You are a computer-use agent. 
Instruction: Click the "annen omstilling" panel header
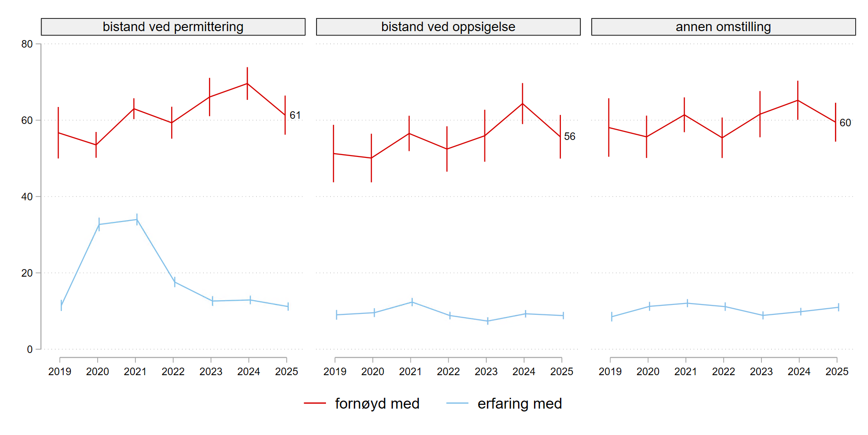pos(723,27)
